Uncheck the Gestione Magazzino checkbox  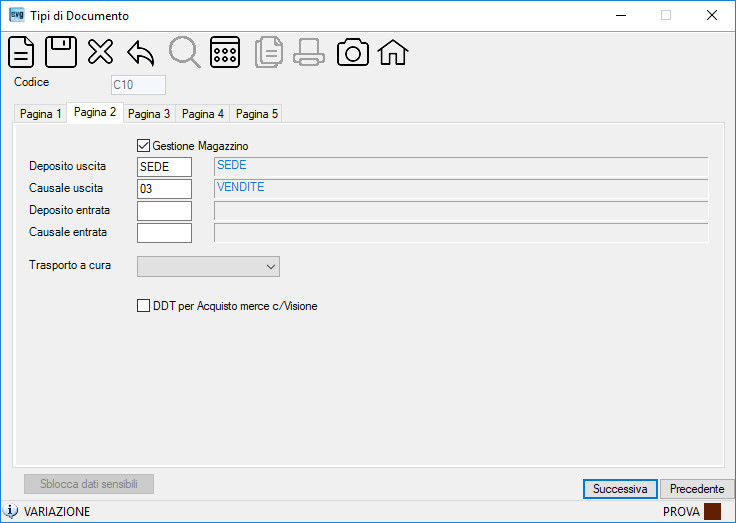tap(144, 146)
